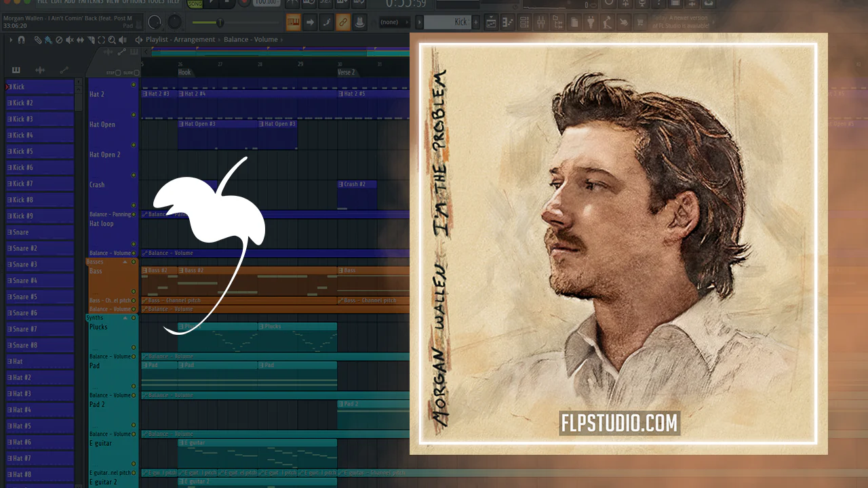Screen dimensions: 868x488
Task: Toggle typing keyboard to piano button
Action: coord(294,22)
